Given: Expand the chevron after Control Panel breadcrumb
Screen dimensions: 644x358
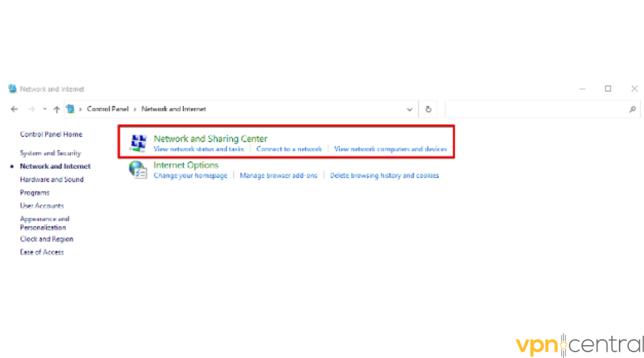Looking at the screenshot, I should tap(135, 110).
